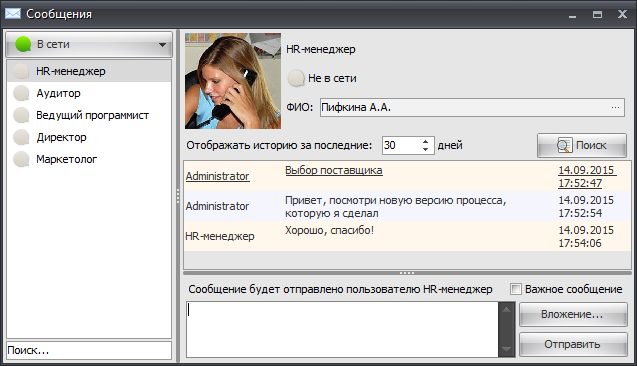The image size is (637, 366).
Task: Select Маркетолог in contact list
Action: point(89,159)
